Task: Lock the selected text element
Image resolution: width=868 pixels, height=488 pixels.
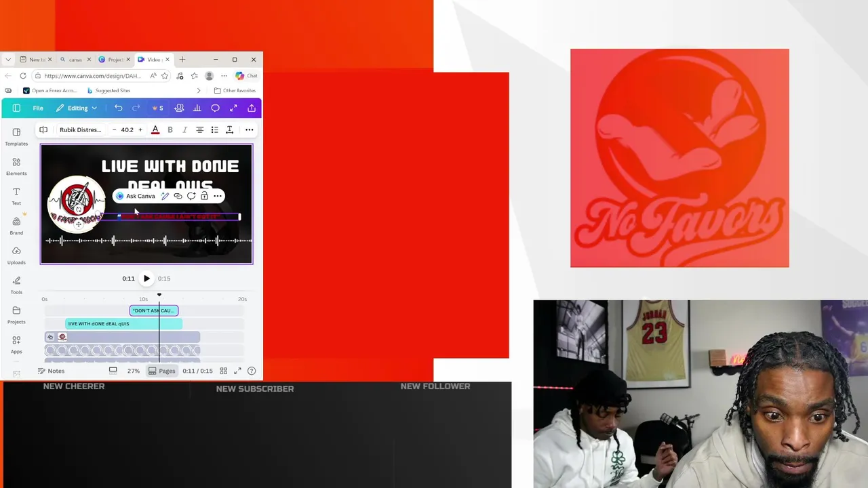Action: tap(204, 196)
